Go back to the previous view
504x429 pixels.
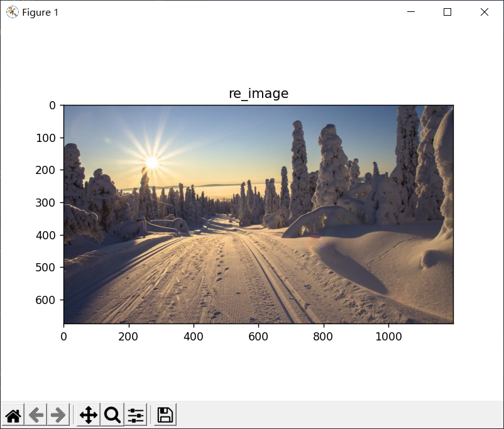pos(36,415)
